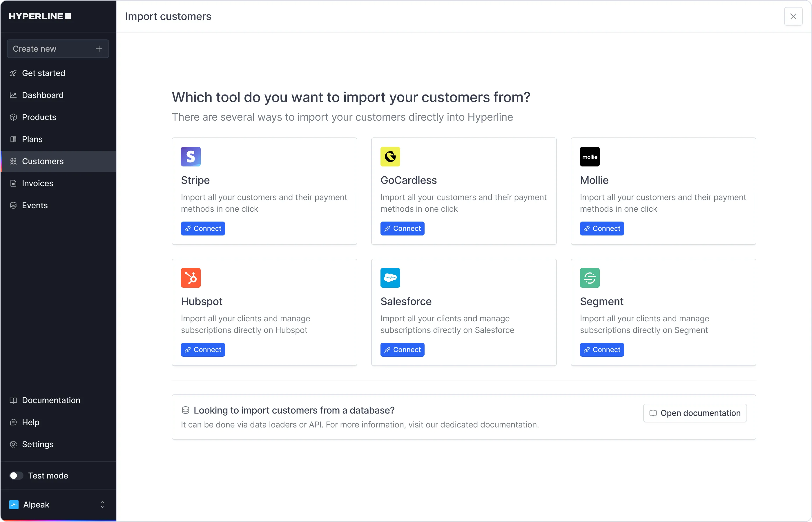
Task: Connect the Segment integration
Action: pyautogui.click(x=601, y=349)
